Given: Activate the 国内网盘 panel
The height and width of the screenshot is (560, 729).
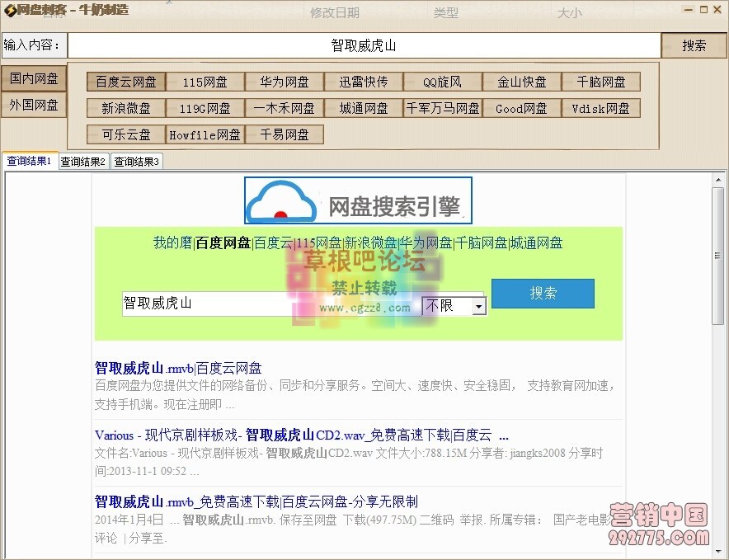Looking at the screenshot, I should [x=33, y=78].
